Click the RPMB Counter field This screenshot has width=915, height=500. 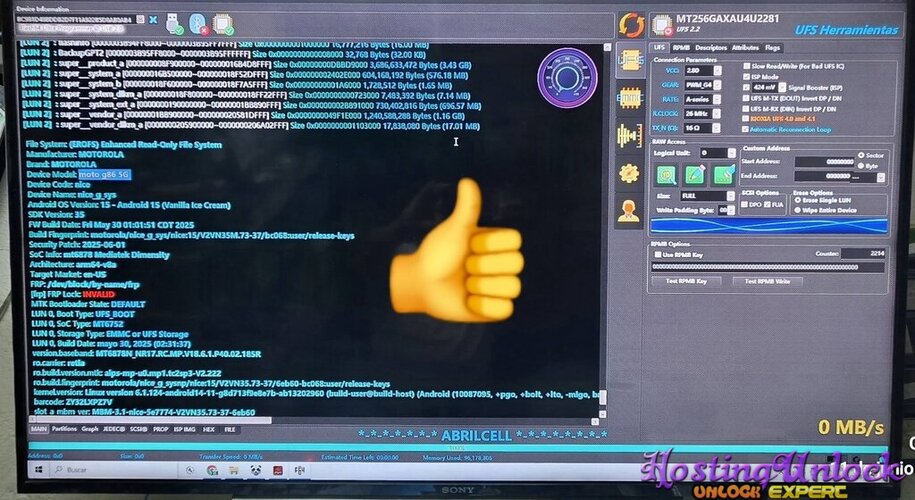[x=864, y=253]
